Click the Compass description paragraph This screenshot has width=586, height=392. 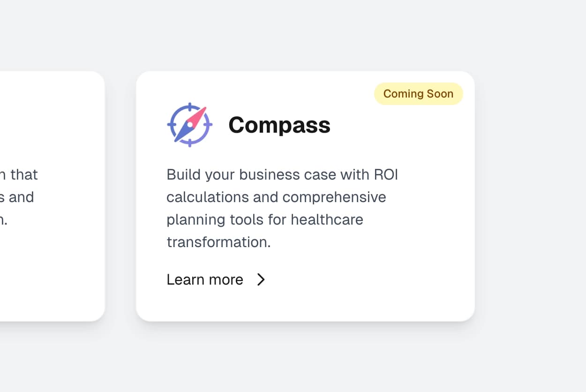pos(281,208)
